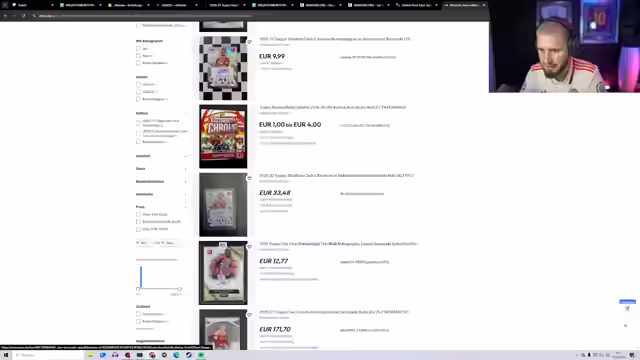The width and height of the screenshot is (640, 360).
Task: Click the price text 'EUR 12,77'
Action: 274,261
